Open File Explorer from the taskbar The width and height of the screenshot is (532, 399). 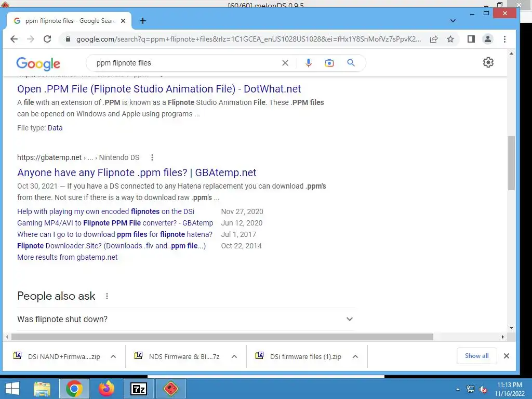42,389
